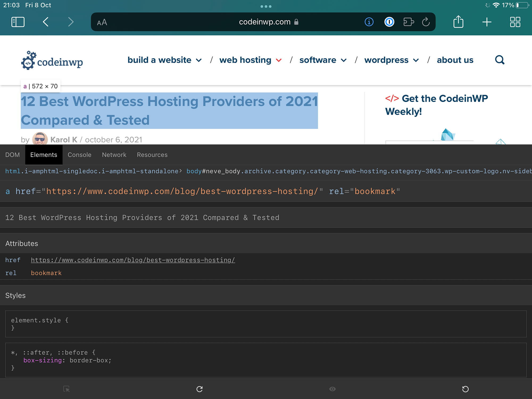Tap the battery indicator in status bar
532x399 pixels.
pos(522,5)
